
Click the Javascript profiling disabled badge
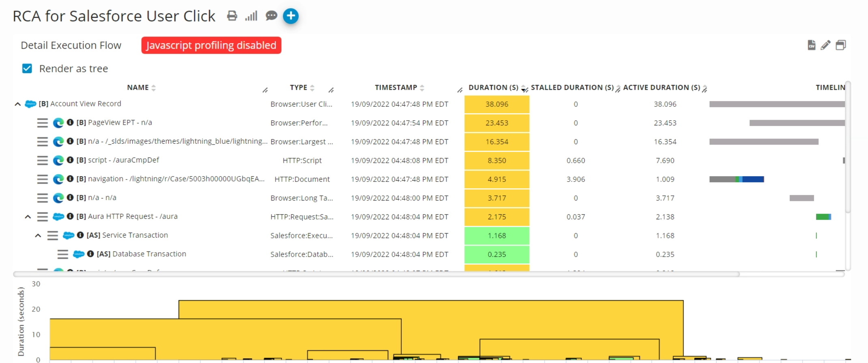pyautogui.click(x=211, y=45)
